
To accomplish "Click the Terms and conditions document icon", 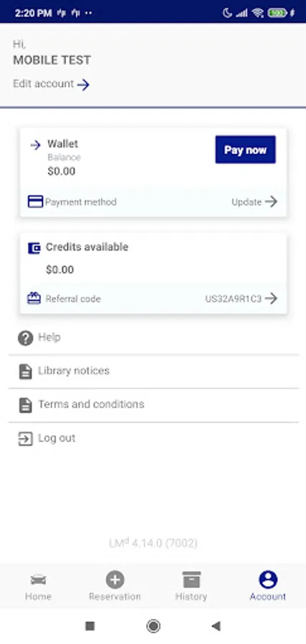I will click(x=26, y=405).
